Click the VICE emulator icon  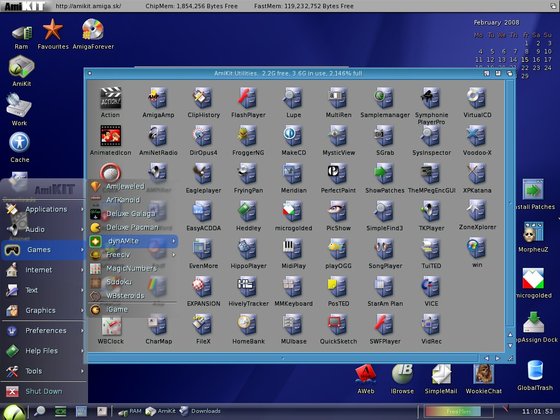[431, 291]
